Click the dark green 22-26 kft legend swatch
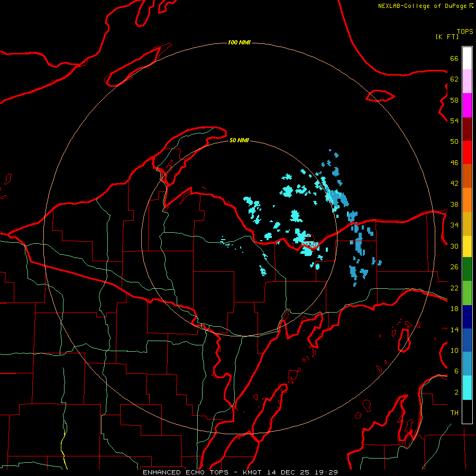The width and height of the screenshot is (476, 476). [467, 269]
